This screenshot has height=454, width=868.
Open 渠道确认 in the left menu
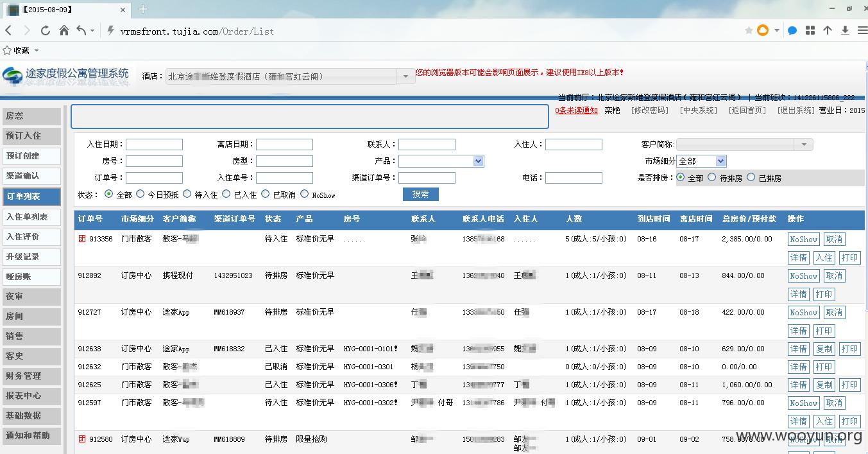(x=31, y=176)
